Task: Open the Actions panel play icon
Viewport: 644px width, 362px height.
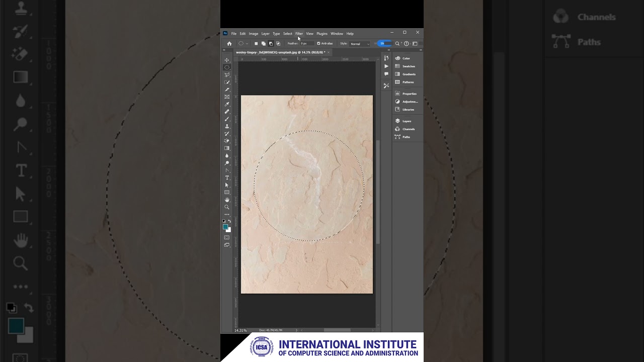Action: tap(386, 66)
